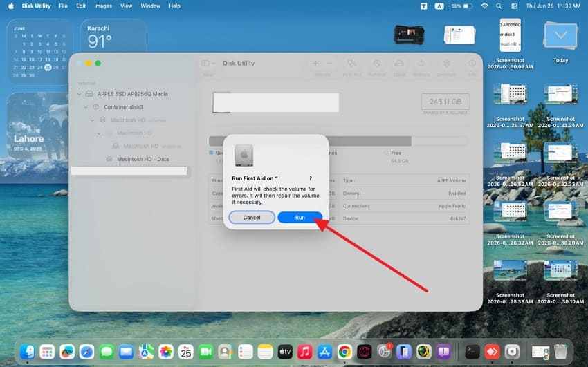Open the Images menu
The image size is (588, 367).
[103, 6]
